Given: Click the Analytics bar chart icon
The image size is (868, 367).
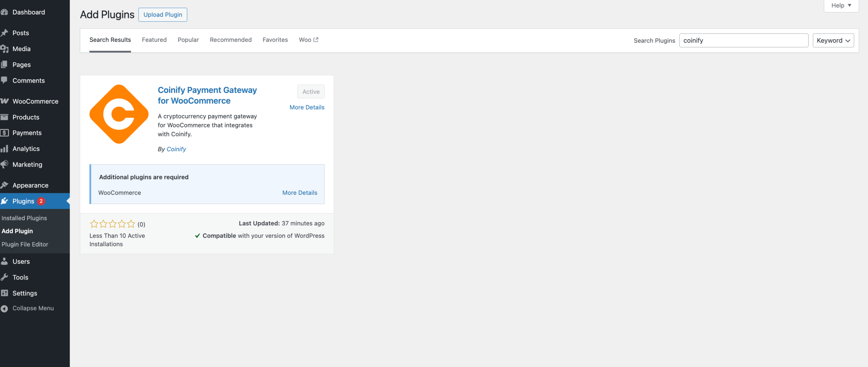Looking at the screenshot, I should 5,148.
